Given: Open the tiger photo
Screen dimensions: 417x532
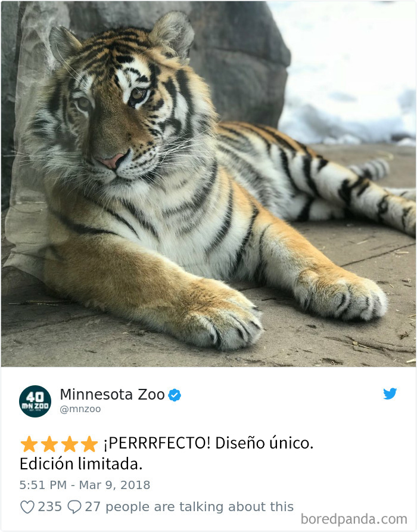Looking at the screenshot, I should coord(208,184).
